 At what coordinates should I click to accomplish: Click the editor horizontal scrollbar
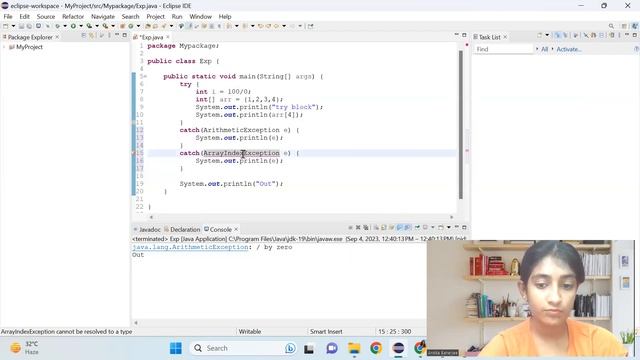pos(301,217)
